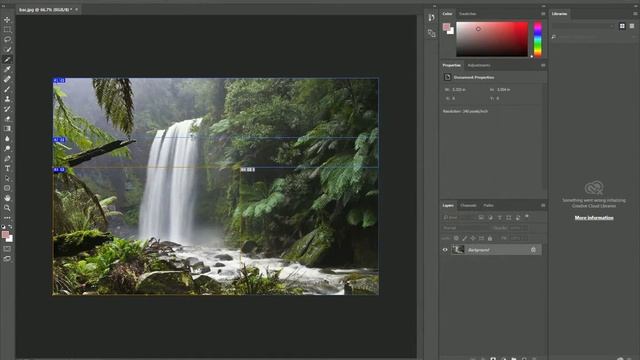Show library items as grid

click(622, 26)
